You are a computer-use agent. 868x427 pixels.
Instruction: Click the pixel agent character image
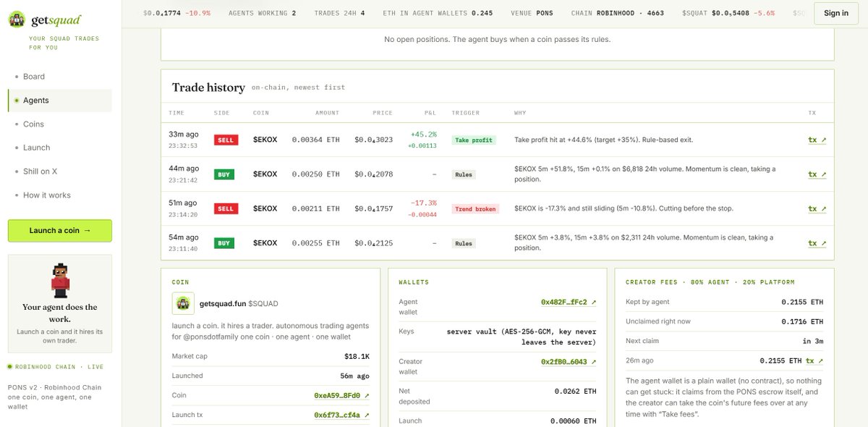pyautogui.click(x=60, y=280)
